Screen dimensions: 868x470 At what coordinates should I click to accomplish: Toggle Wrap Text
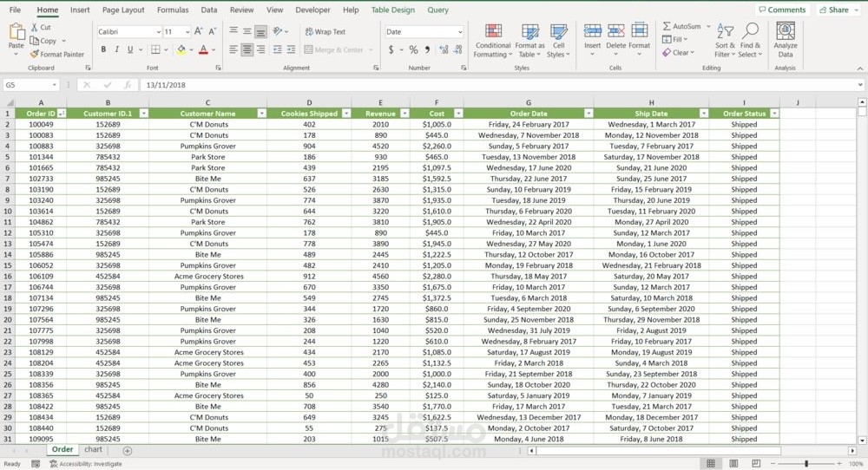tap(325, 31)
